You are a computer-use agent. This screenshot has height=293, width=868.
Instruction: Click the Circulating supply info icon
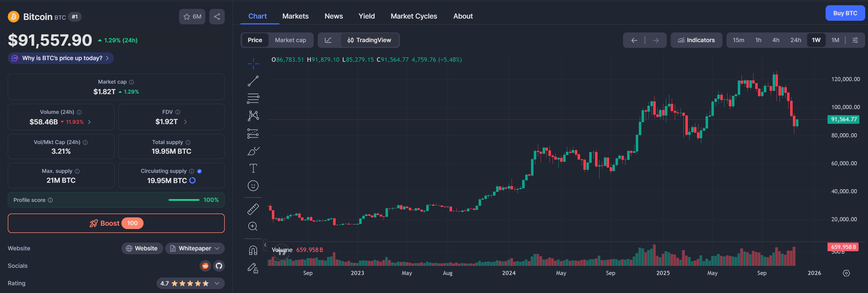click(192, 171)
